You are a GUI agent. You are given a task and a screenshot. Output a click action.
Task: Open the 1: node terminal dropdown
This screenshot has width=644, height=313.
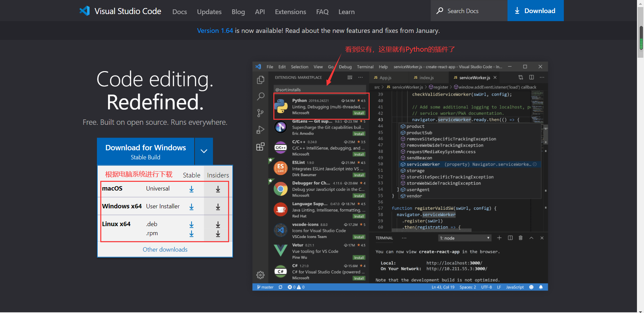465,238
